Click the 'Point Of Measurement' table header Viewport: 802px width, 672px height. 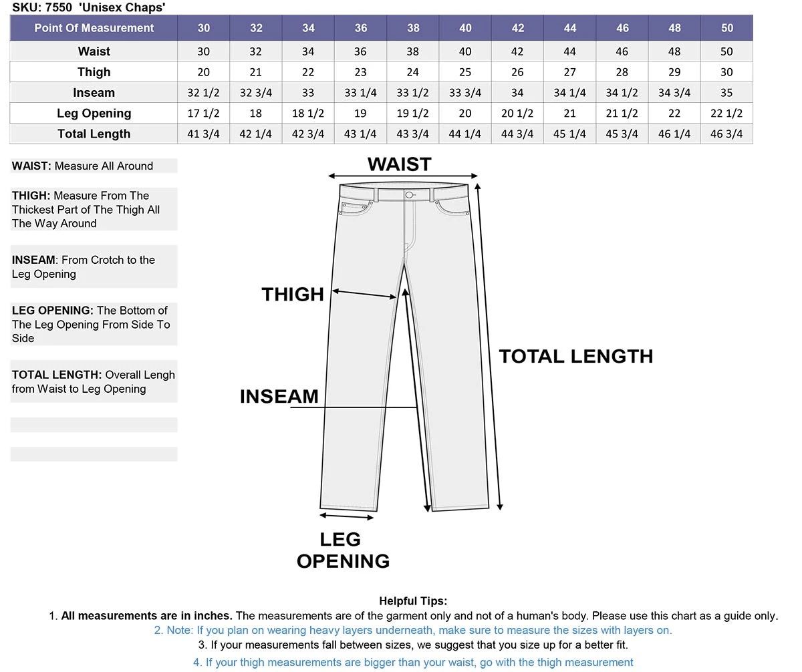(94, 28)
